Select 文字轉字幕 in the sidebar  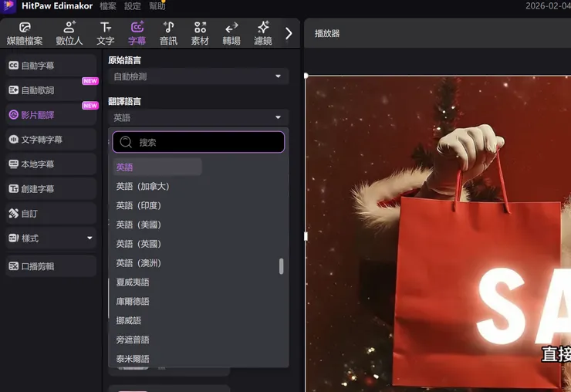[51, 140]
